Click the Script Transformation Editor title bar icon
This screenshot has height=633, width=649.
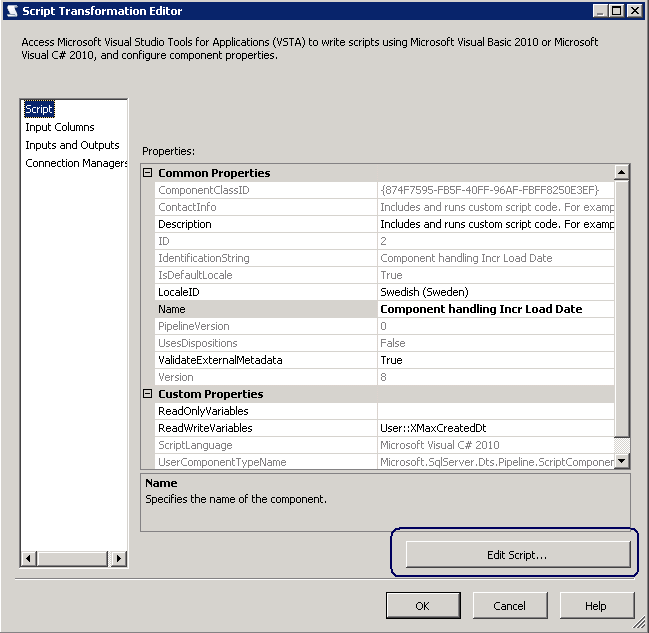[x=12, y=11]
